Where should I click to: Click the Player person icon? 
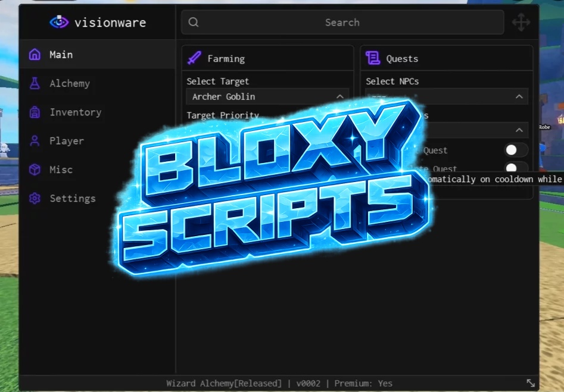coord(35,141)
